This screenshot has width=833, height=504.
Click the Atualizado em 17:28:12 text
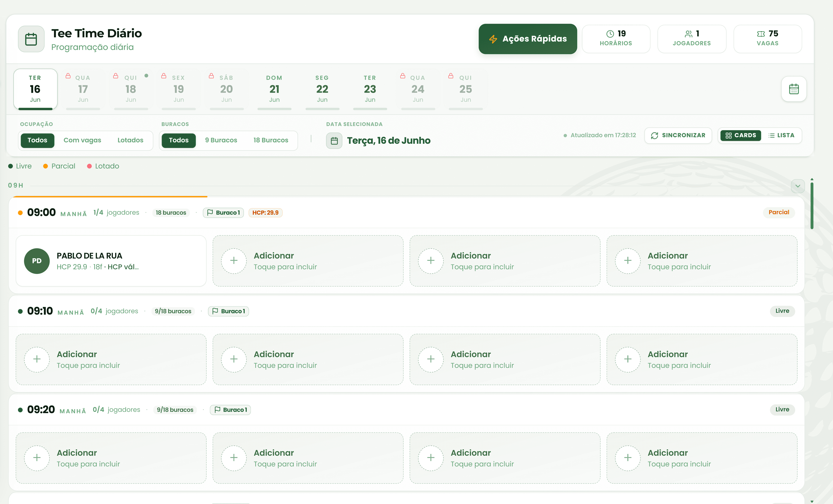[603, 135]
